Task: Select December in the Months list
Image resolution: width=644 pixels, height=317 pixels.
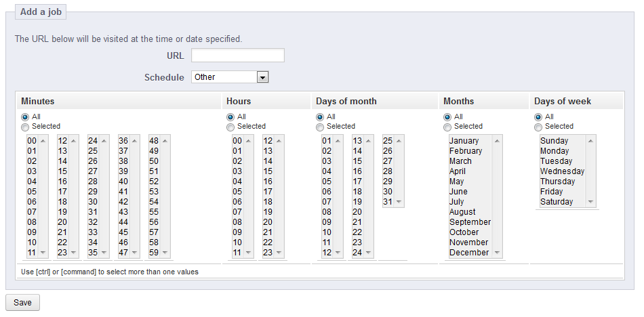Action: [468, 253]
